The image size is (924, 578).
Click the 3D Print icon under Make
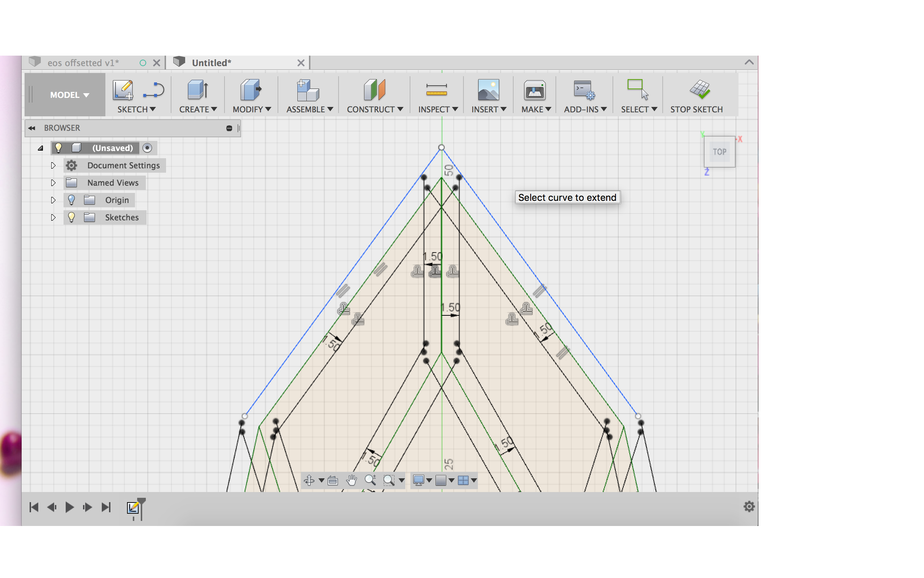pyautogui.click(x=535, y=90)
